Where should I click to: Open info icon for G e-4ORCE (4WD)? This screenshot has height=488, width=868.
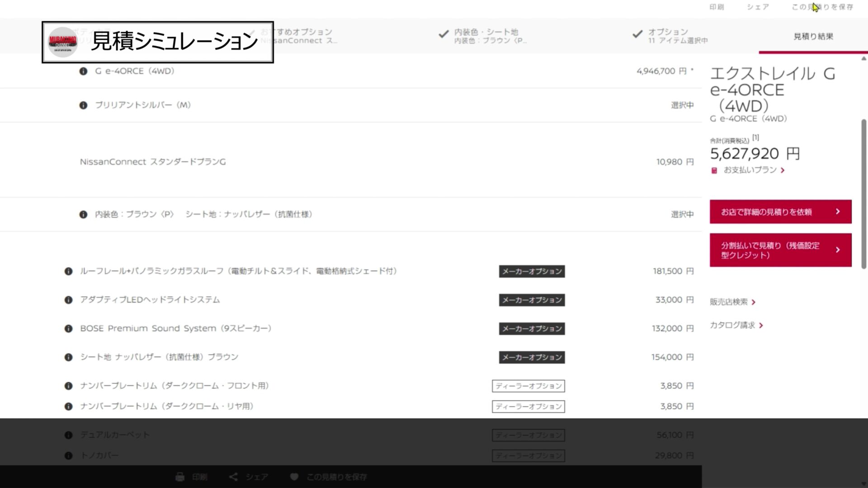[83, 71]
